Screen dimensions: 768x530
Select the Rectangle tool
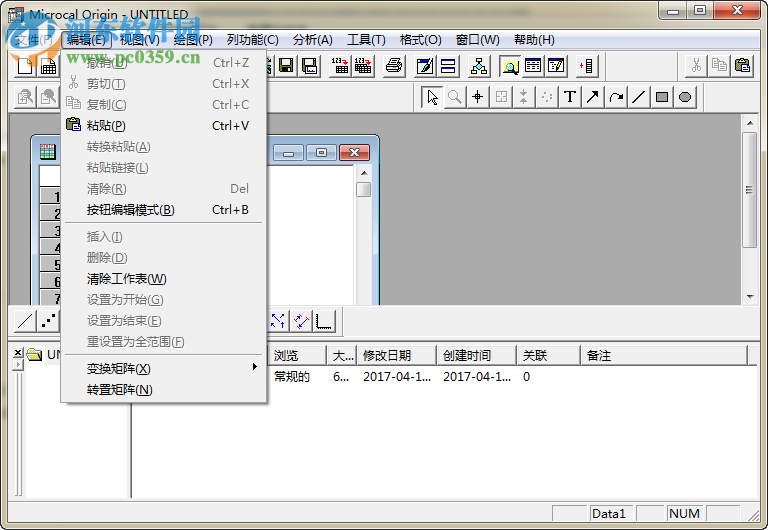coord(662,97)
